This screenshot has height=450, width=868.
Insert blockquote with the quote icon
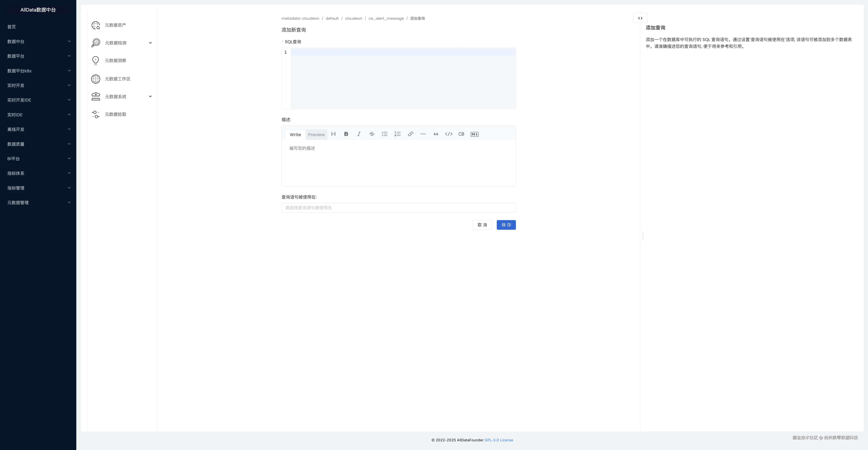coord(436,134)
